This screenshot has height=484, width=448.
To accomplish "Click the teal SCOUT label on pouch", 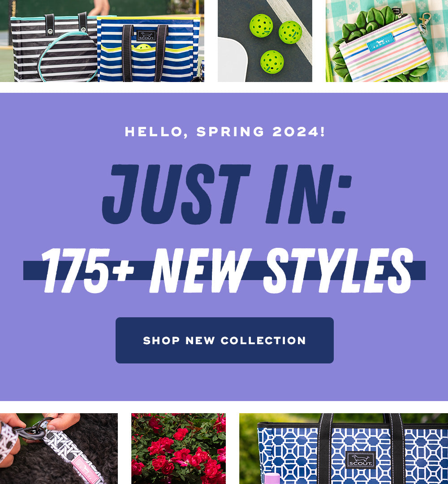I will pos(380,42).
